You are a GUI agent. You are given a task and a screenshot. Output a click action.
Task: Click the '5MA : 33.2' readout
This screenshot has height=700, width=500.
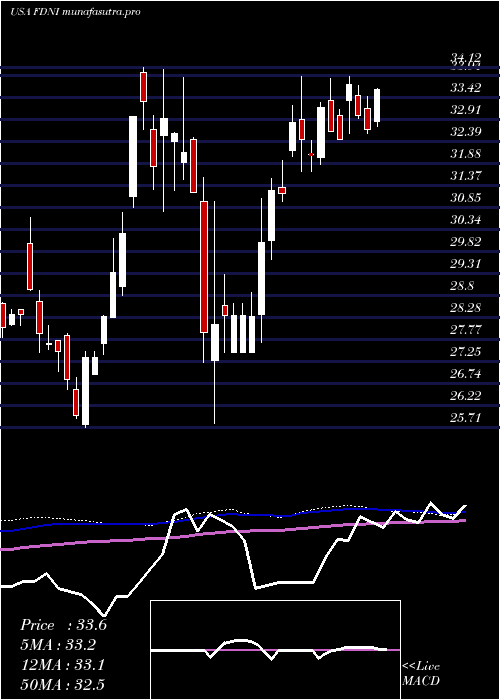tap(58, 645)
